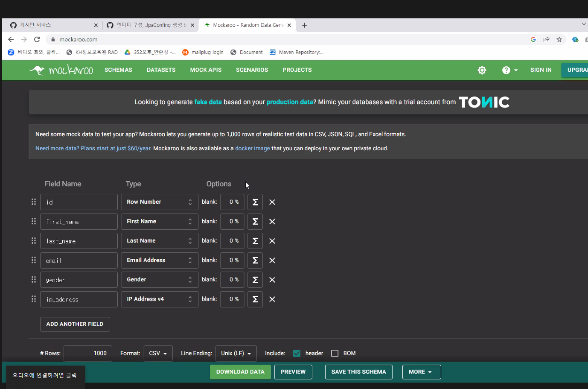Screen dimensions: 588x389
Task: Open Unix (LF) line ending dropdown
Action: [236, 353]
